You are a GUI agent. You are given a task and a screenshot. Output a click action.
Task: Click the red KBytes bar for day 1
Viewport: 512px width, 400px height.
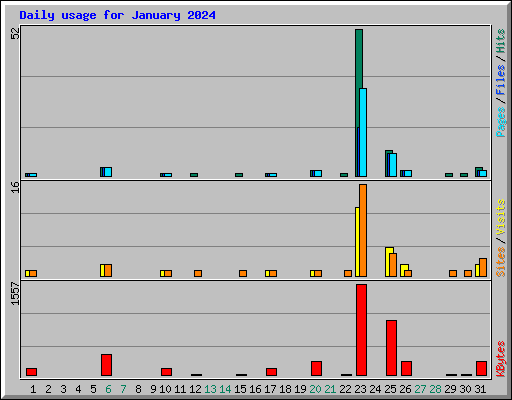31,372
